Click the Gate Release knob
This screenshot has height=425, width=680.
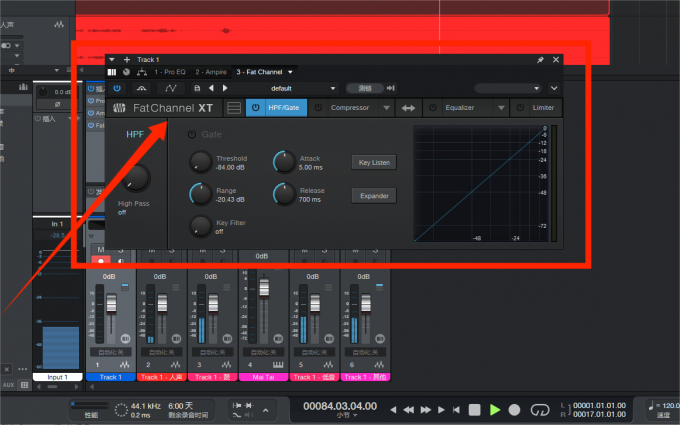coord(284,194)
